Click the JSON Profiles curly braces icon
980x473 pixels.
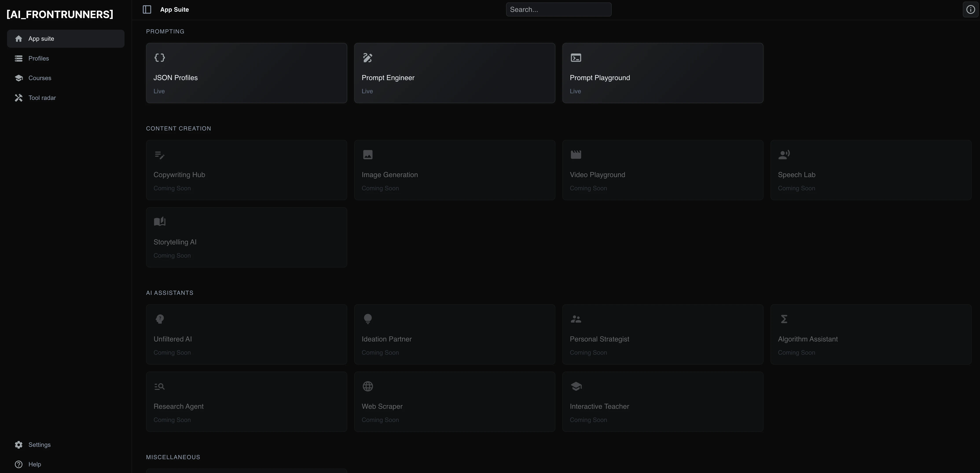tap(160, 57)
